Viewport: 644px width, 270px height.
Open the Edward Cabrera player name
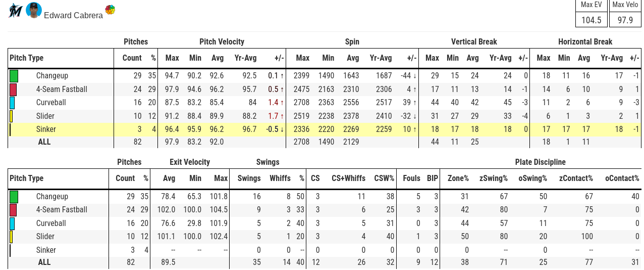(x=73, y=15)
